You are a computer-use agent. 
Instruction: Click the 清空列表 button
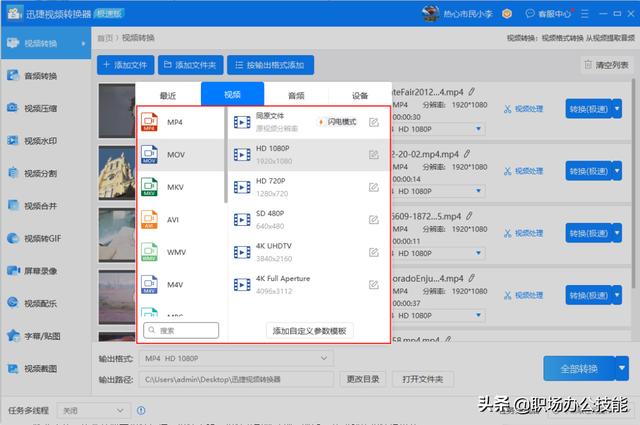click(x=607, y=65)
